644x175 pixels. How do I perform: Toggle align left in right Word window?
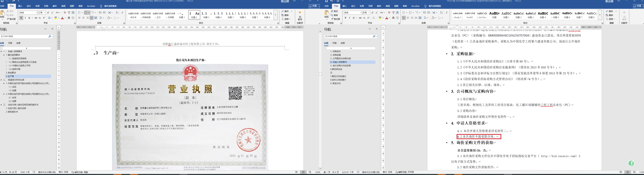coord(404,18)
